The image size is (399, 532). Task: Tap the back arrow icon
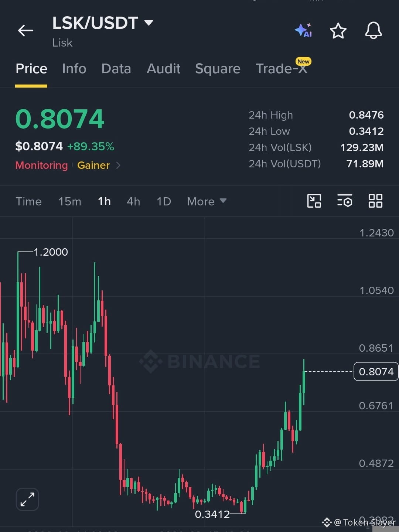click(25, 30)
